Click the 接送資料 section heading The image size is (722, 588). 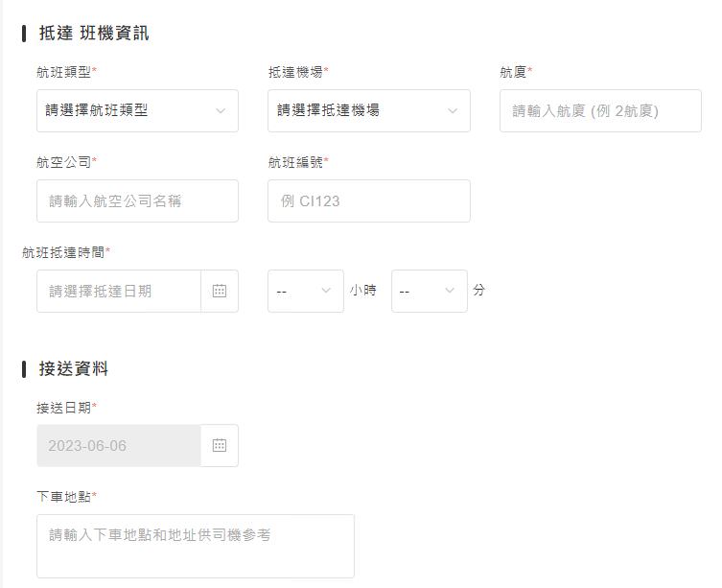click(74, 369)
